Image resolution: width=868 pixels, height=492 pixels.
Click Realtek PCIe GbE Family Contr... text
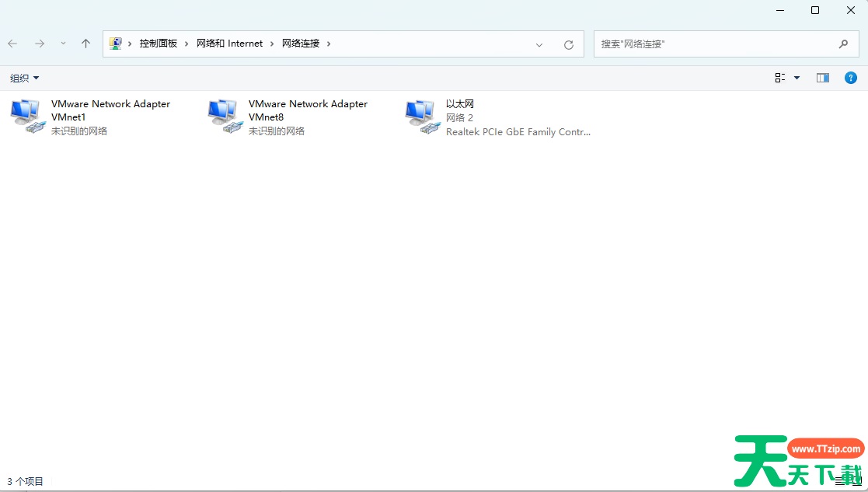[518, 131]
